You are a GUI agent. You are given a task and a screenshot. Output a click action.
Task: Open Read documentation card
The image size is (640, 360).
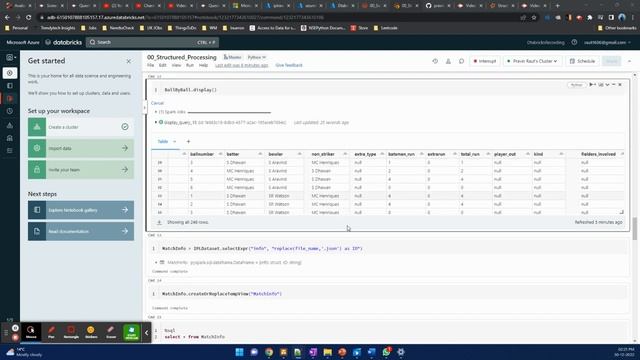pos(81,231)
